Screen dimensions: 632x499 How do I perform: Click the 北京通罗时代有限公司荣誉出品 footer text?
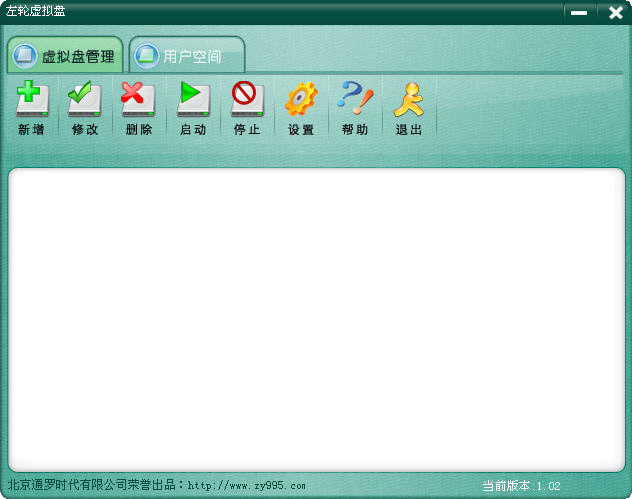[92, 486]
